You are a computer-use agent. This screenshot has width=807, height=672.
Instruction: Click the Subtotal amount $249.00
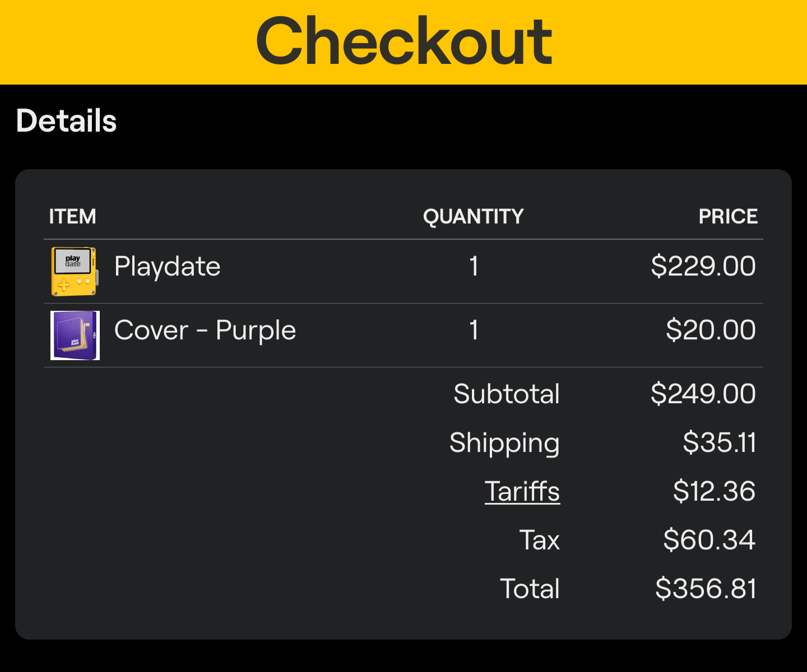click(x=703, y=394)
